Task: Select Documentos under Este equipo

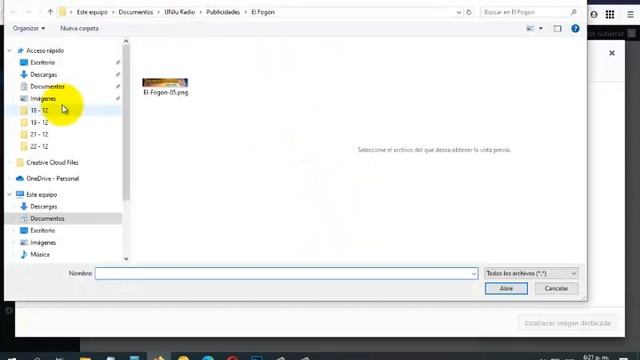Action: click(x=47, y=219)
